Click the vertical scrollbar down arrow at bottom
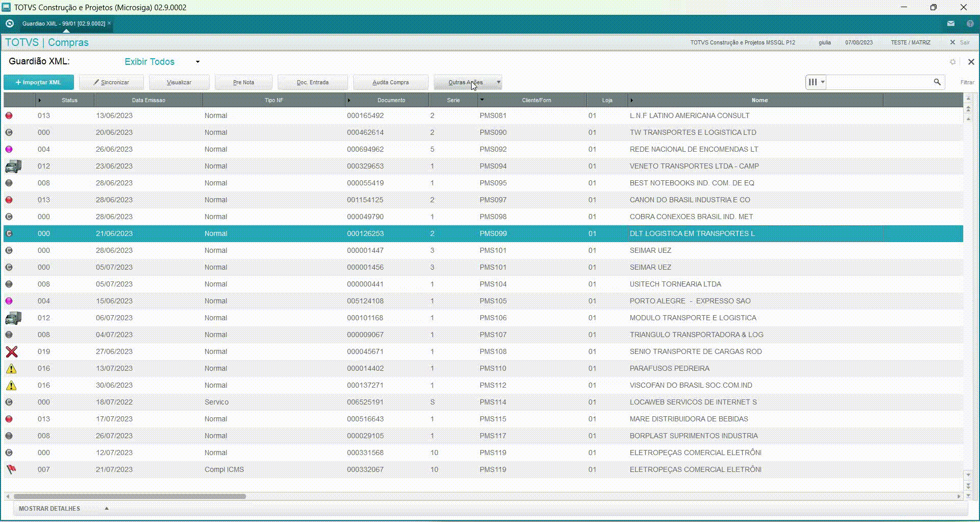This screenshot has height=522, width=980. click(x=968, y=495)
